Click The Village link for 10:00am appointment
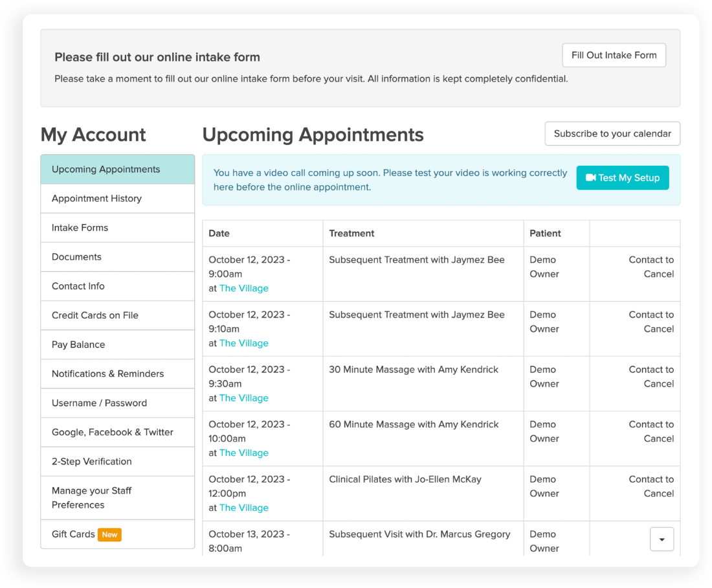This screenshot has width=712, height=588. coord(243,453)
